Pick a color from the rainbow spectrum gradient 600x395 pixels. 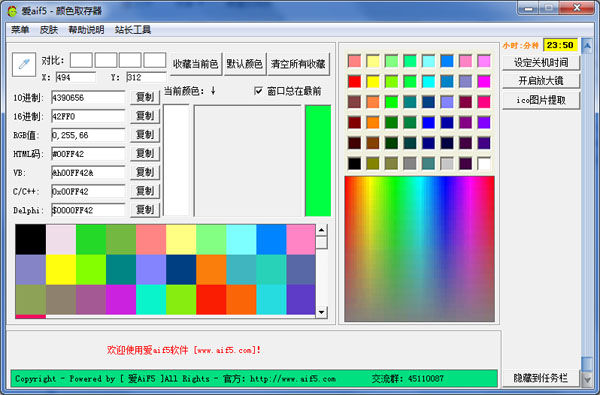click(419, 249)
